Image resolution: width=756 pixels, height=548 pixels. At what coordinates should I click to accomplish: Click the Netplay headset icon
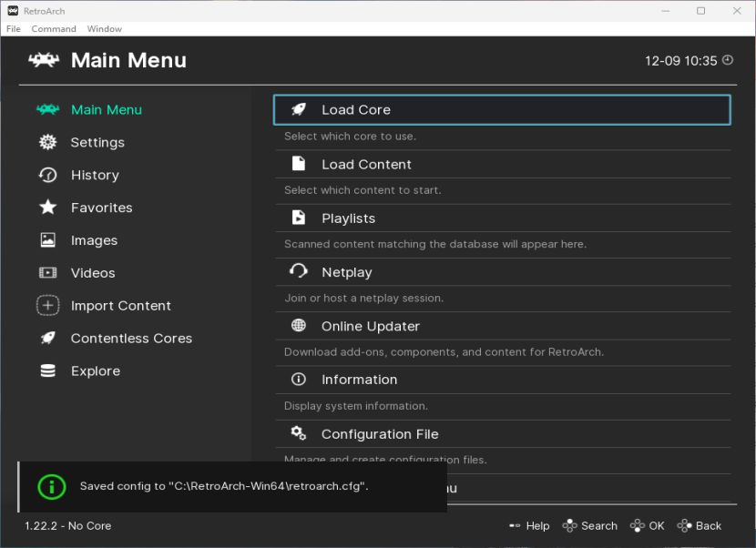[x=299, y=271]
